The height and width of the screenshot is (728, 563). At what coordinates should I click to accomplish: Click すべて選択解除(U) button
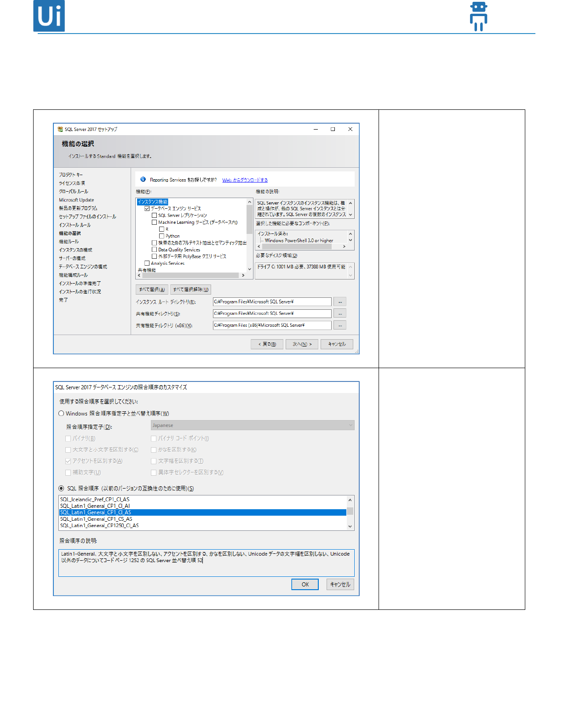[x=191, y=290]
